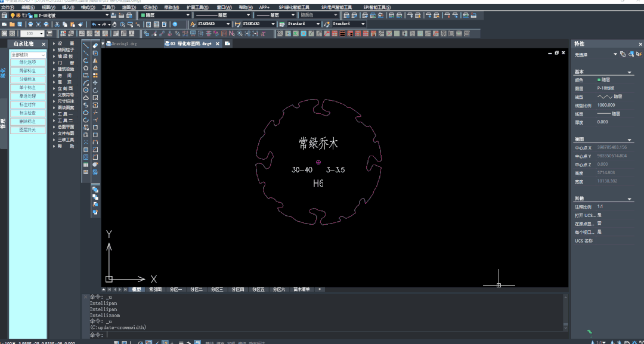Switch to the 苗木清单 layout tab

[x=302, y=289]
